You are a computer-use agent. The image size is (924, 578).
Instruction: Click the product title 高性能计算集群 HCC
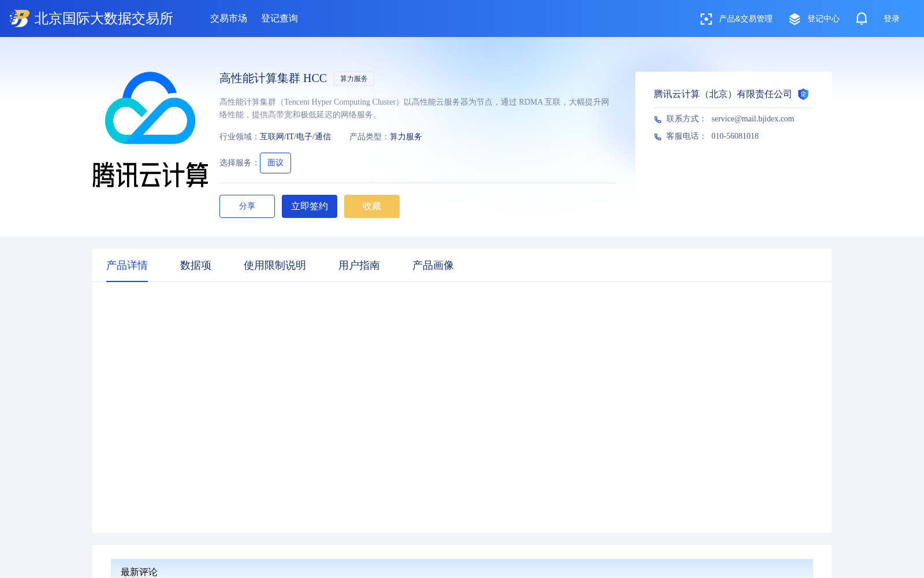pyautogui.click(x=273, y=78)
